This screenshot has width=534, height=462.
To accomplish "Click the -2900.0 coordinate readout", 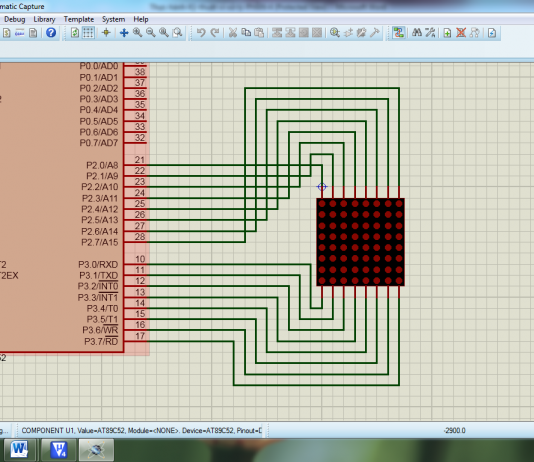I will 455,431.
